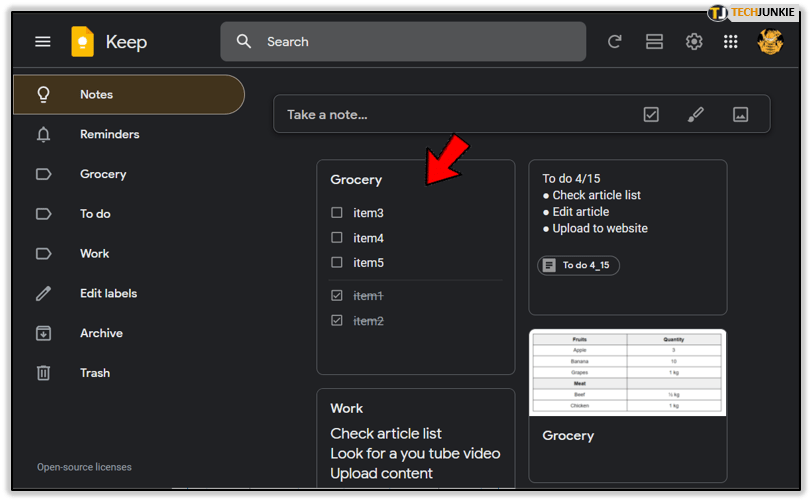The image size is (812, 502).
Task: Switch to list view layout
Action: 654,42
